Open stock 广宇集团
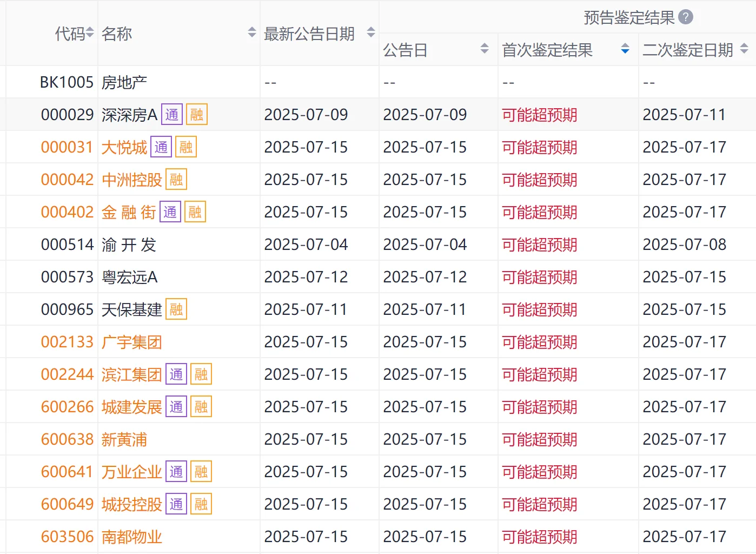The width and height of the screenshot is (756, 554). click(132, 342)
